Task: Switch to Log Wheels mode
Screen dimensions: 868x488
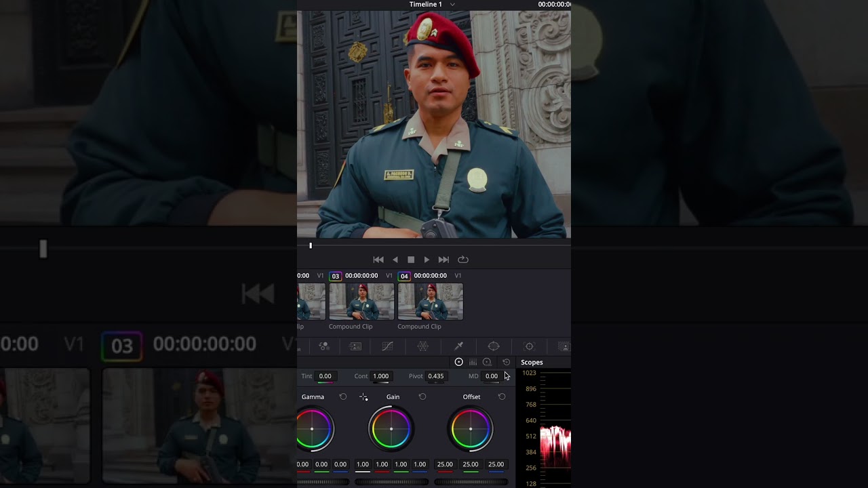Action: click(x=487, y=362)
